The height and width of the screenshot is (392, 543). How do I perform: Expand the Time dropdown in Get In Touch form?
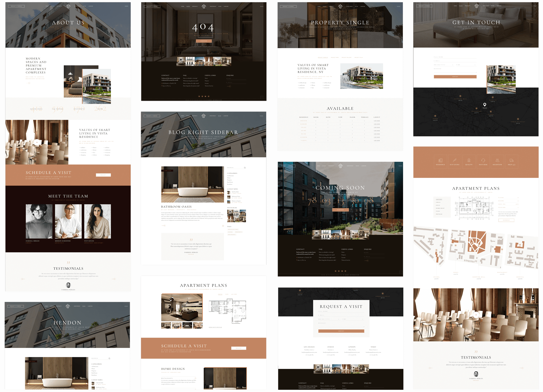[466, 65]
